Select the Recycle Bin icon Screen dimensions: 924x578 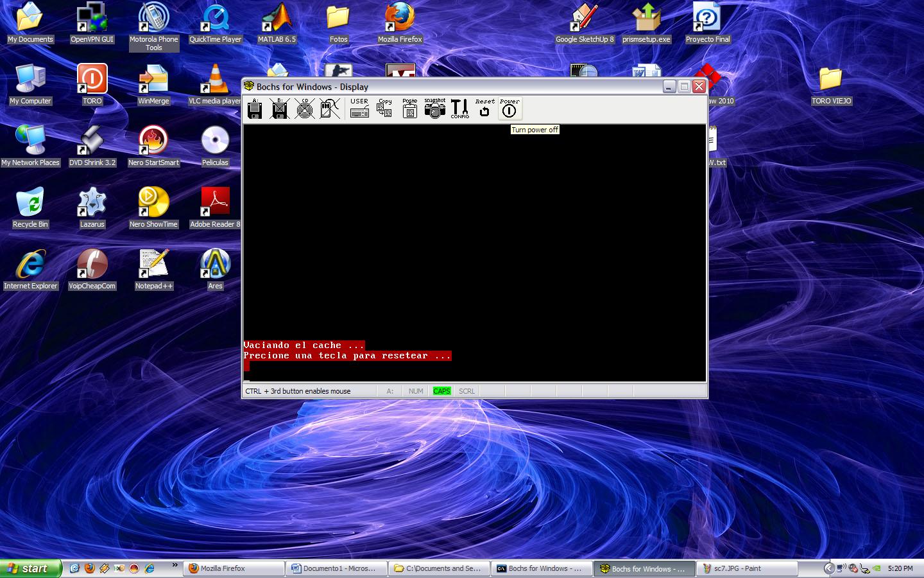(30, 208)
